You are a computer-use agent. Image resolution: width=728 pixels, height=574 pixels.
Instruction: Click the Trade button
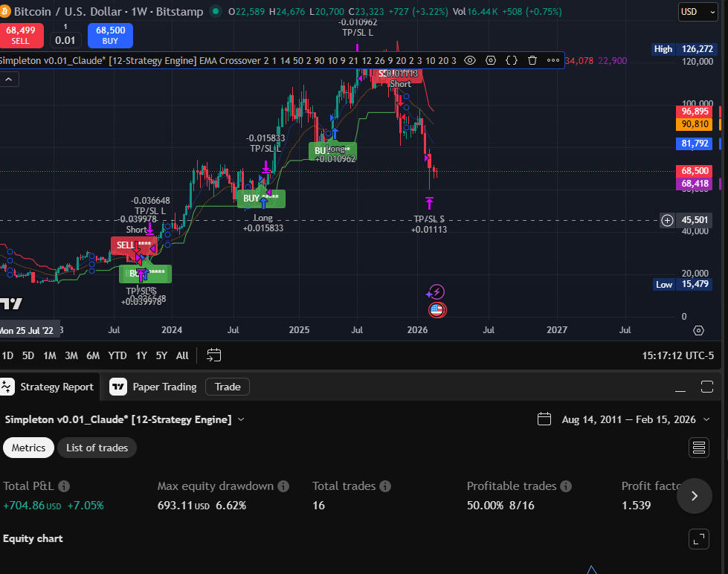click(x=227, y=387)
